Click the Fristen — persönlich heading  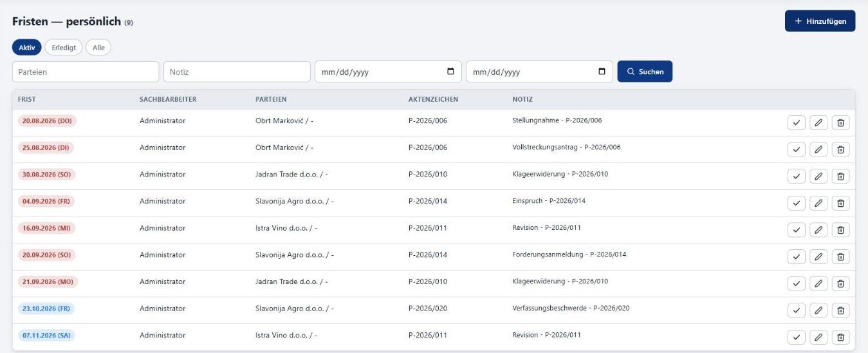(67, 22)
